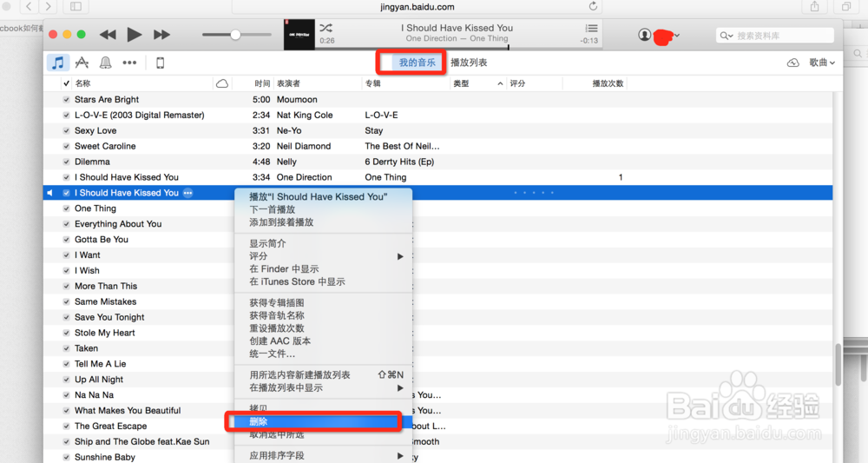The width and height of the screenshot is (868, 463).
Task: Click the speaker now-playing icon in selected row
Action: click(49, 193)
